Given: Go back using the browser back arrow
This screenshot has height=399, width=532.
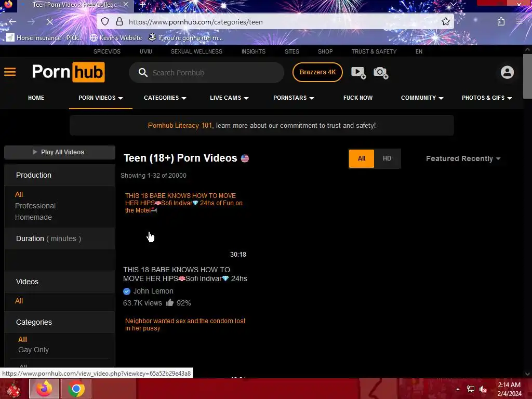Looking at the screenshot, I should click(x=12, y=22).
